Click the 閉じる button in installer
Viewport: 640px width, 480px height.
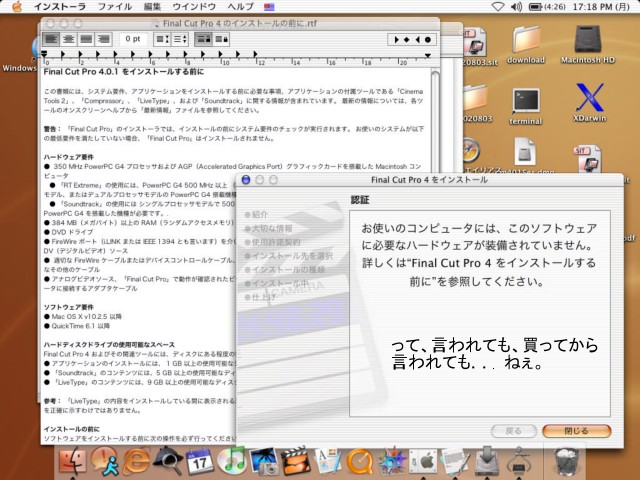pos(576,431)
